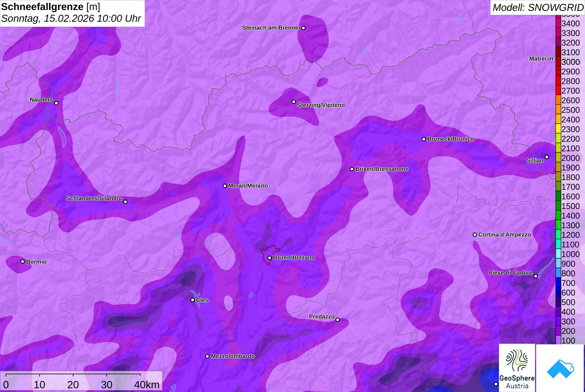Image resolution: width=585 pixels, height=392 pixels.
Task: Click the Pieve di Cadore marker dot
Action: click(536, 276)
